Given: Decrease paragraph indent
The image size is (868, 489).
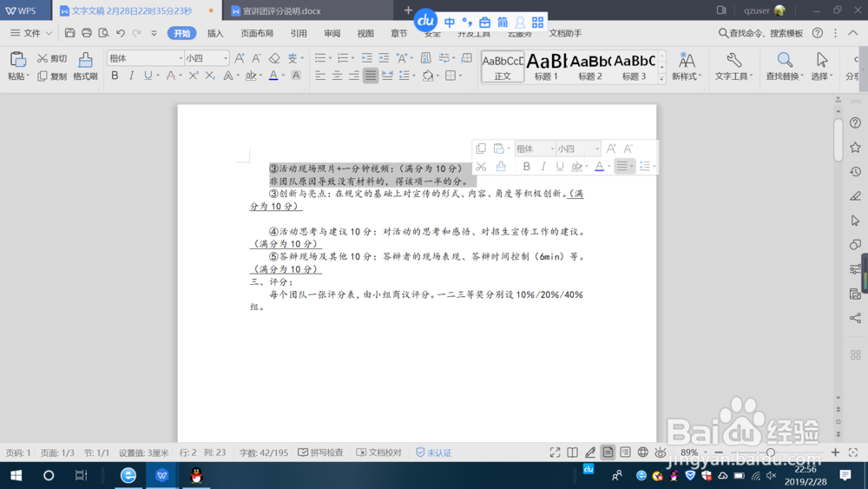Looking at the screenshot, I should click(x=366, y=58).
